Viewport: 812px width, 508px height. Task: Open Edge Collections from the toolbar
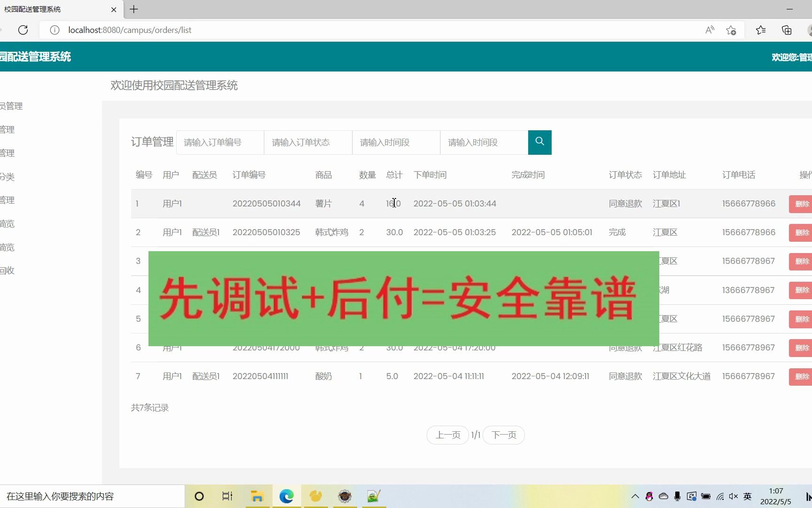tap(787, 30)
